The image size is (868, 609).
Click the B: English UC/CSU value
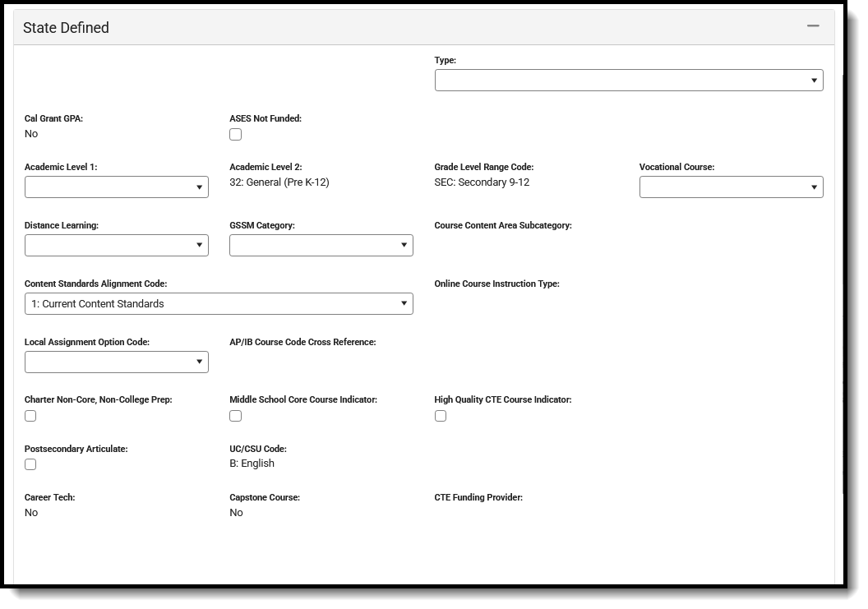click(252, 464)
